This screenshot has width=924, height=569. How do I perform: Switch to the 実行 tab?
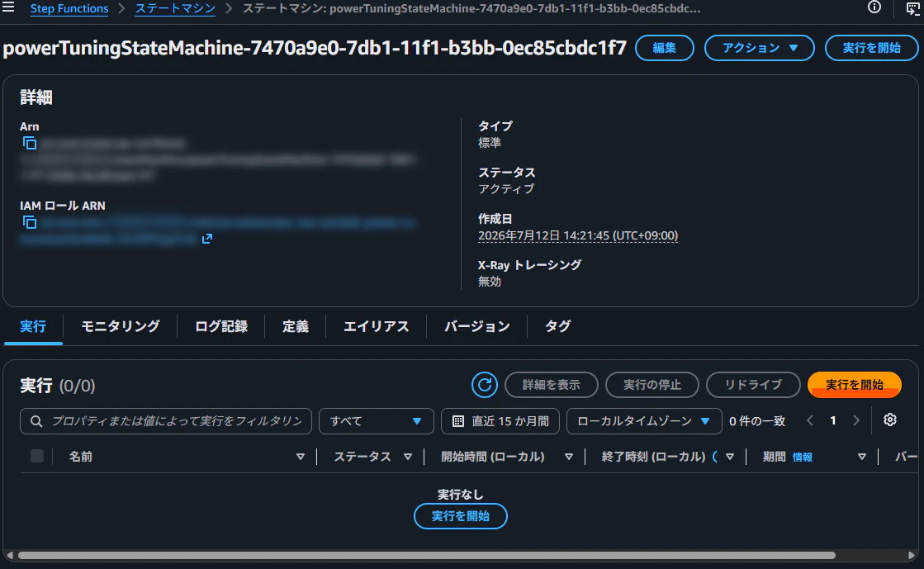coord(33,326)
